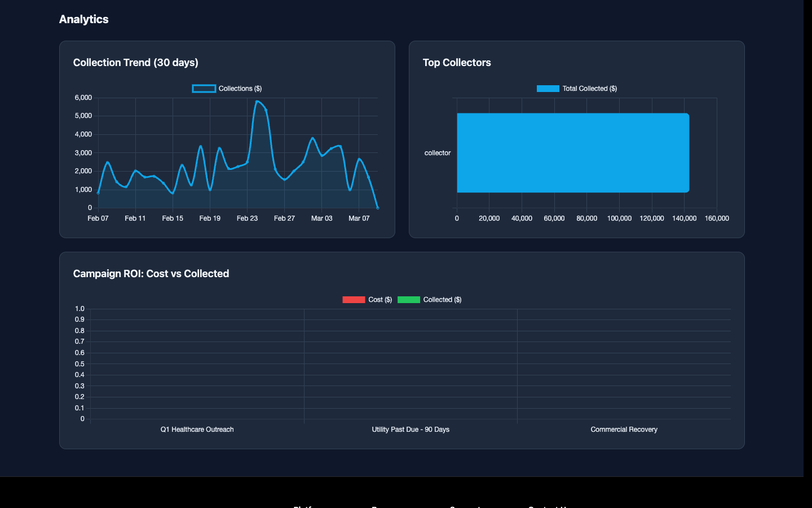Click the collector axis label
The image size is (812, 508).
438,153
